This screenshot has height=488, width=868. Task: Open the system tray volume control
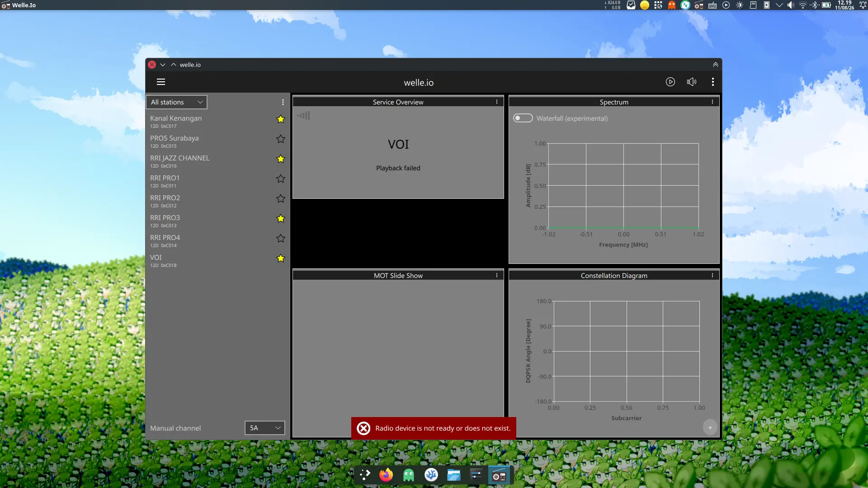coord(791,5)
